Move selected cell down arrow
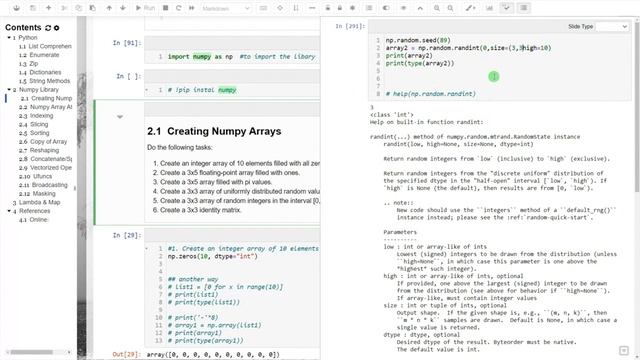The image size is (640, 360). (122, 8)
